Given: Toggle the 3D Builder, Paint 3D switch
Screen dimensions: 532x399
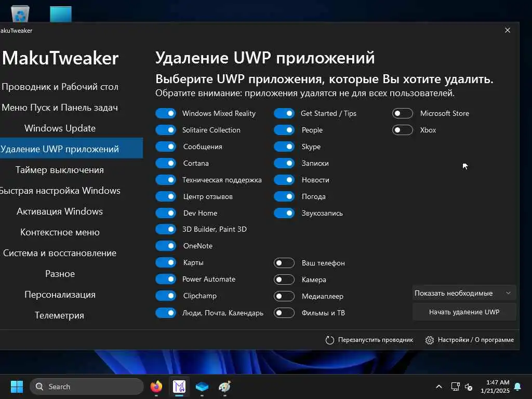Looking at the screenshot, I should 166,229.
